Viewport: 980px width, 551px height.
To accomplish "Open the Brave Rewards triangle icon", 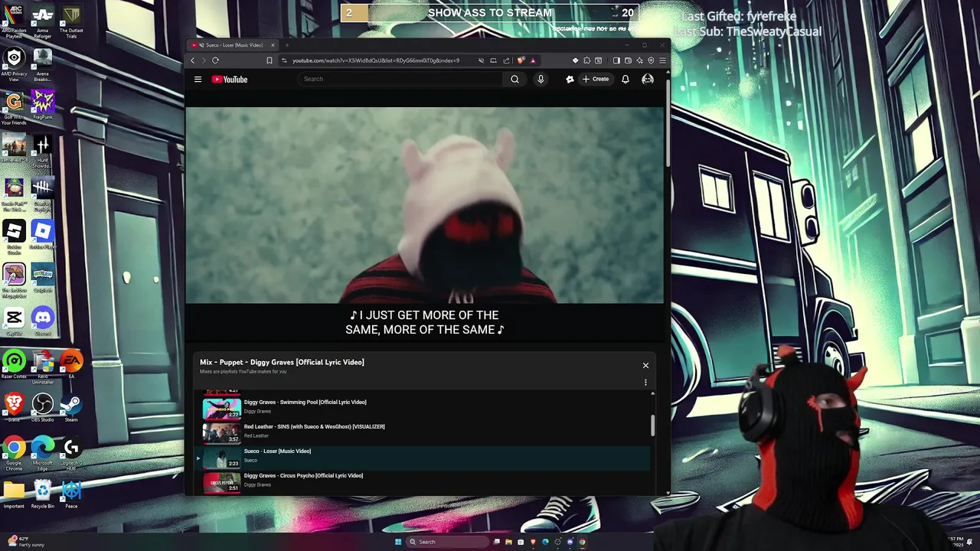I will 533,60.
